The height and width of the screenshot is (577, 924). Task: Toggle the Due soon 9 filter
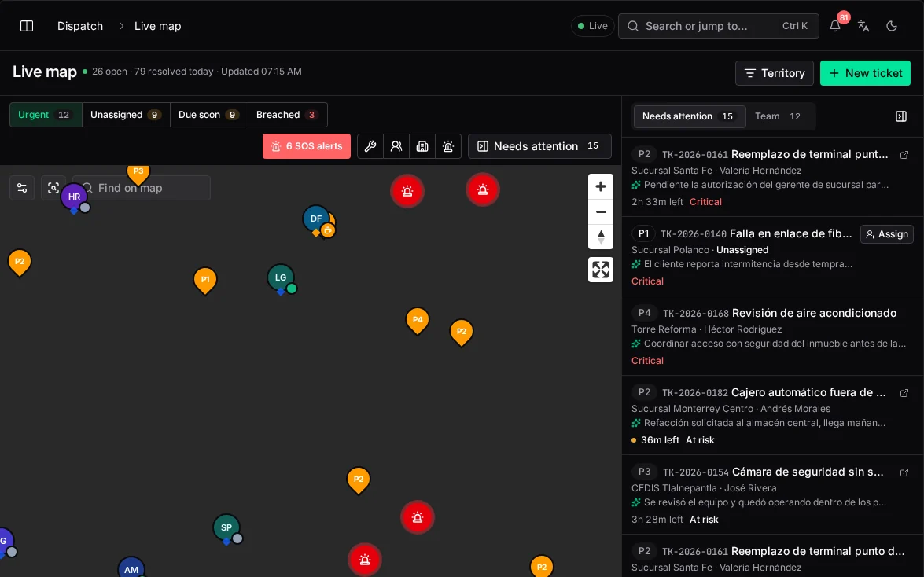click(x=208, y=115)
